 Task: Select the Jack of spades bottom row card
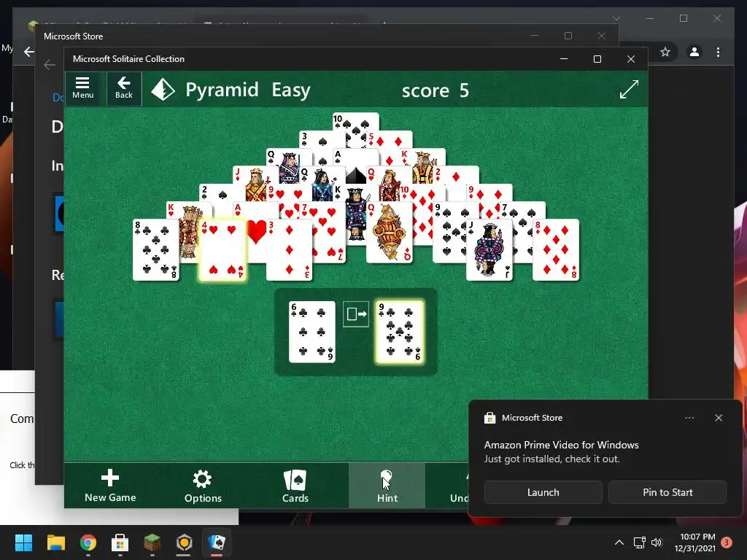pos(489,249)
